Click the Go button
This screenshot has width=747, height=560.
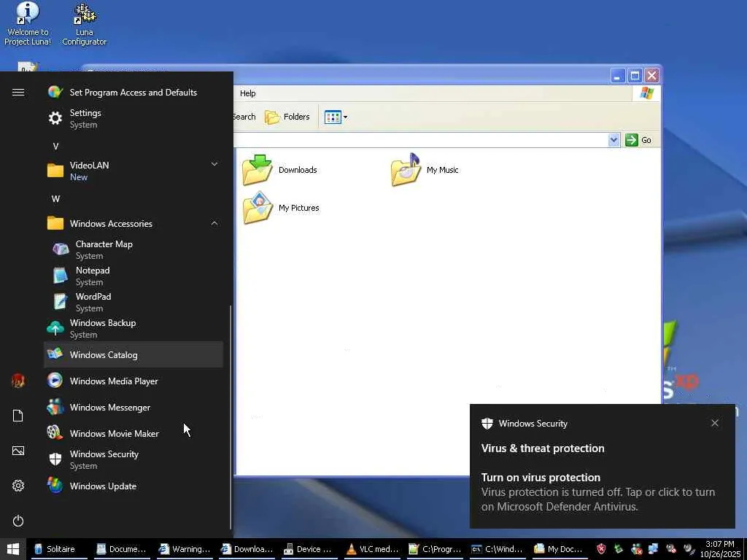pyautogui.click(x=638, y=140)
